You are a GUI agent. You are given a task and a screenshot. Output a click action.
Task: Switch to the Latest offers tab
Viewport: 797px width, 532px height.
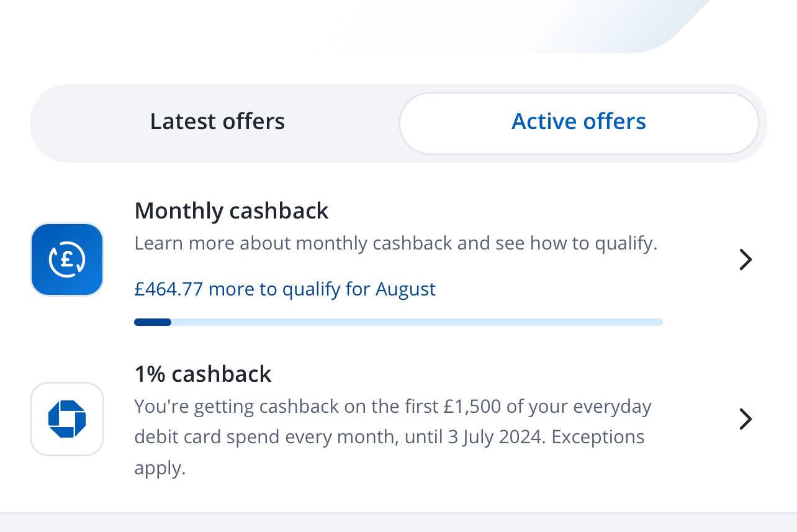pyautogui.click(x=217, y=122)
